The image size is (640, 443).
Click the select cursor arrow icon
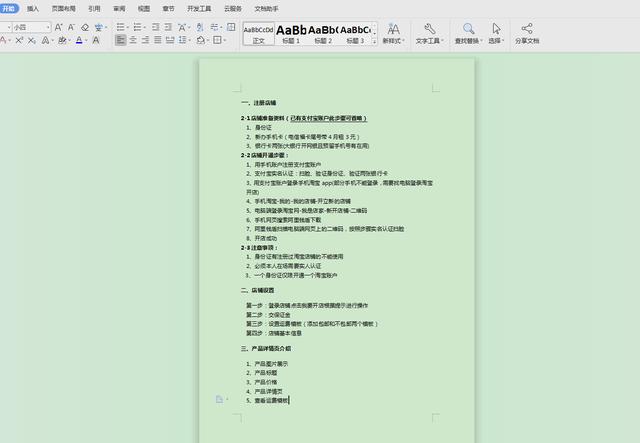[x=496, y=29]
